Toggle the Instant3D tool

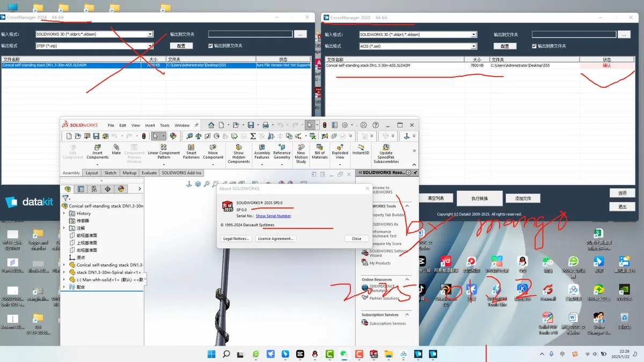pyautogui.click(x=361, y=150)
